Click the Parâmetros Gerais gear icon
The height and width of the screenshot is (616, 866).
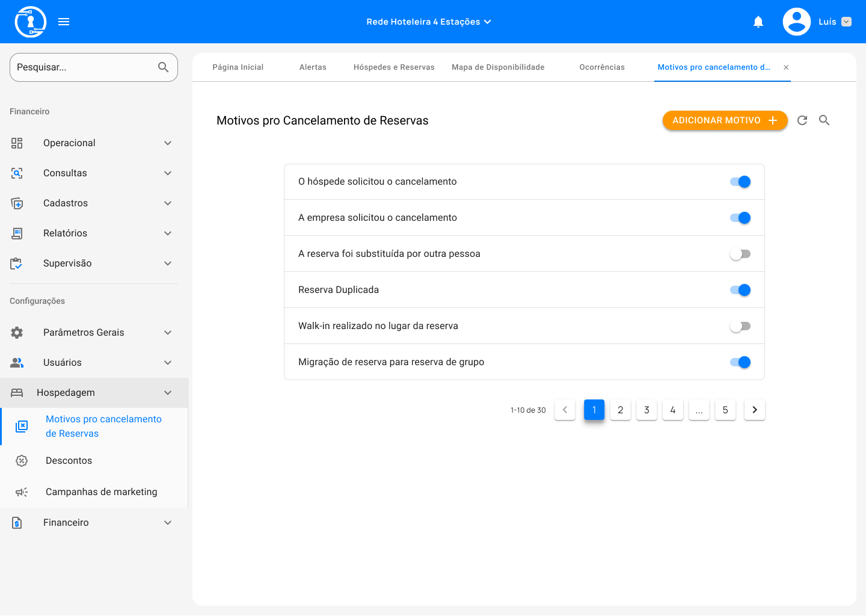(x=17, y=333)
